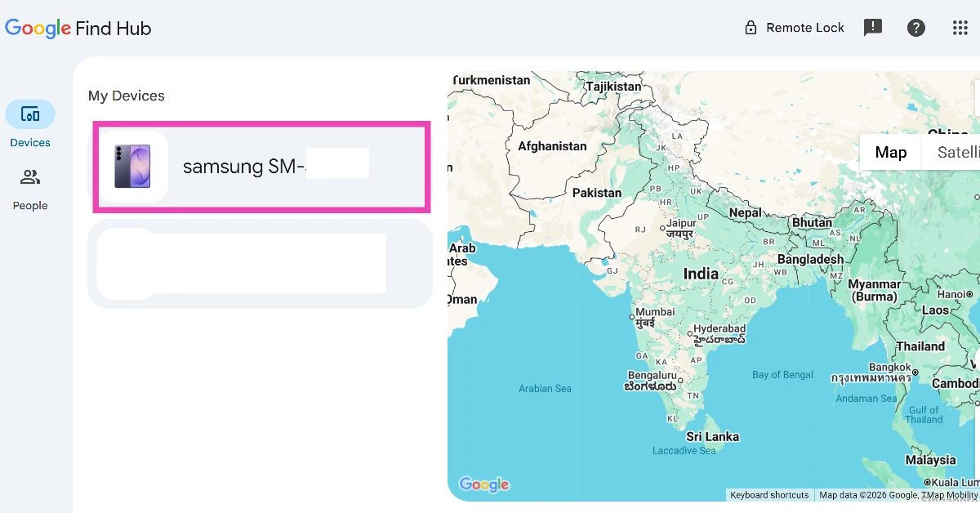Screen dimensions: 980x513
Task: Click the Remote Lock button label
Action: point(805,28)
